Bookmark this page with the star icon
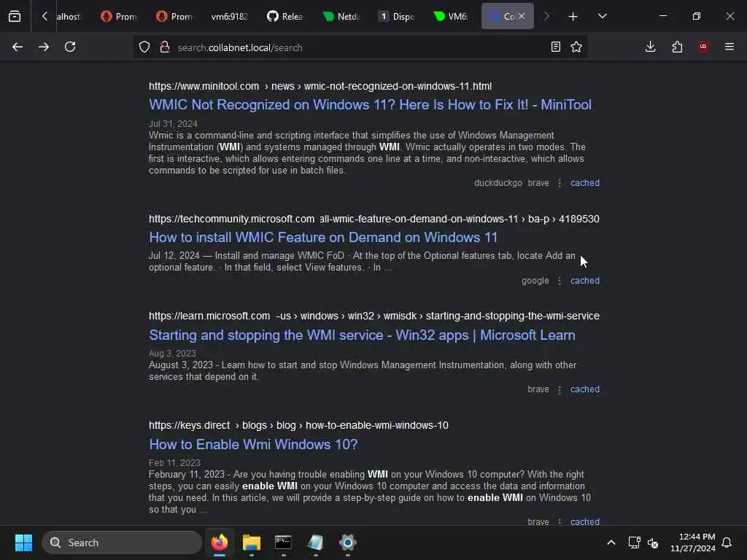 (576, 47)
